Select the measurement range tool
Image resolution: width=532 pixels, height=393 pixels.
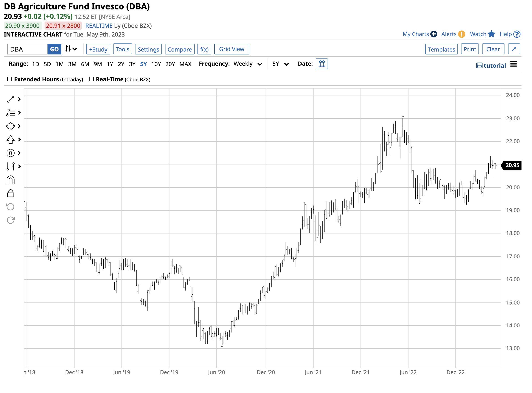coord(11,167)
